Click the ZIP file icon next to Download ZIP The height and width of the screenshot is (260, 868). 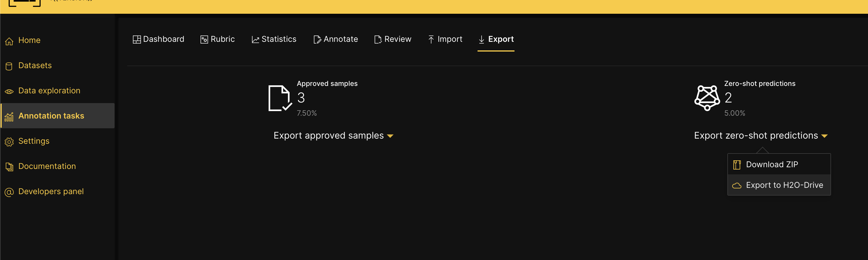click(x=737, y=165)
